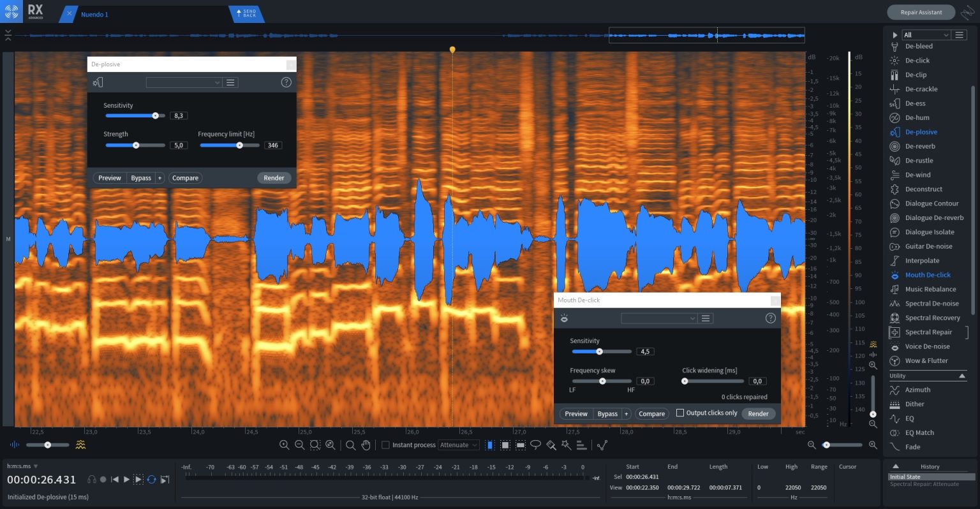The height and width of the screenshot is (509, 980).
Task: Open the Deconstruct module
Action: click(923, 189)
